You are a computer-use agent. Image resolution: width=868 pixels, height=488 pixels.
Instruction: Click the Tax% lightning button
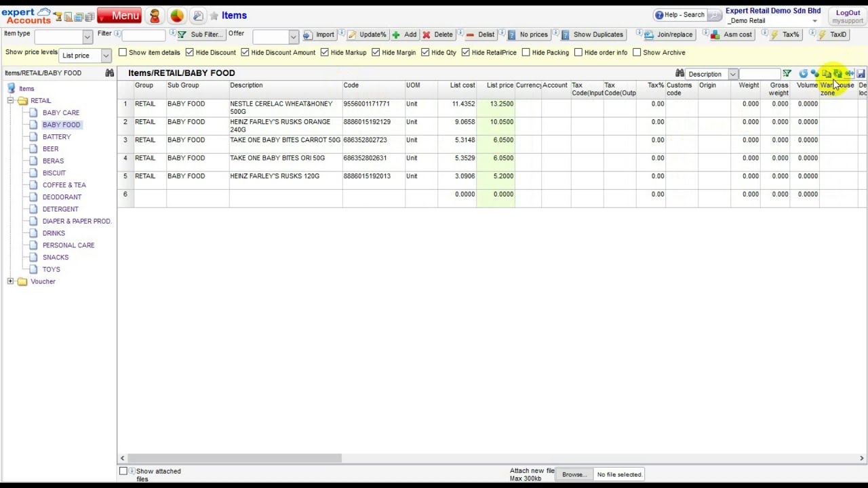pos(785,35)
